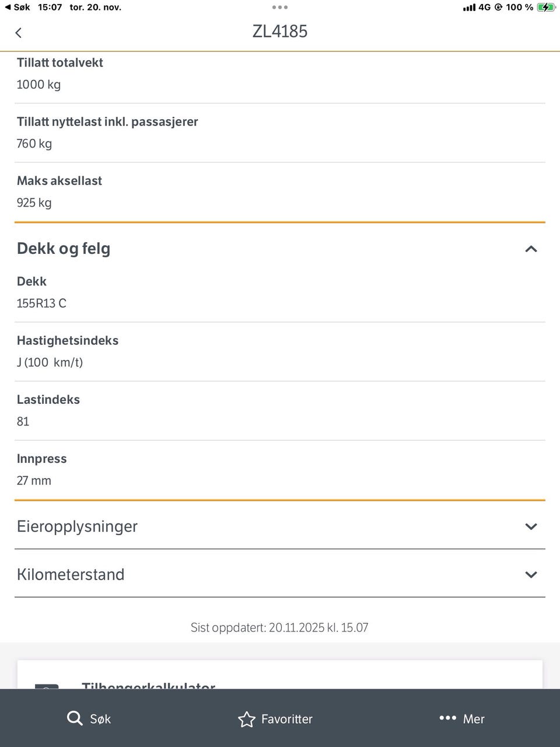Open the Mer tab label
560x747 pixels.
click(474, 719)
